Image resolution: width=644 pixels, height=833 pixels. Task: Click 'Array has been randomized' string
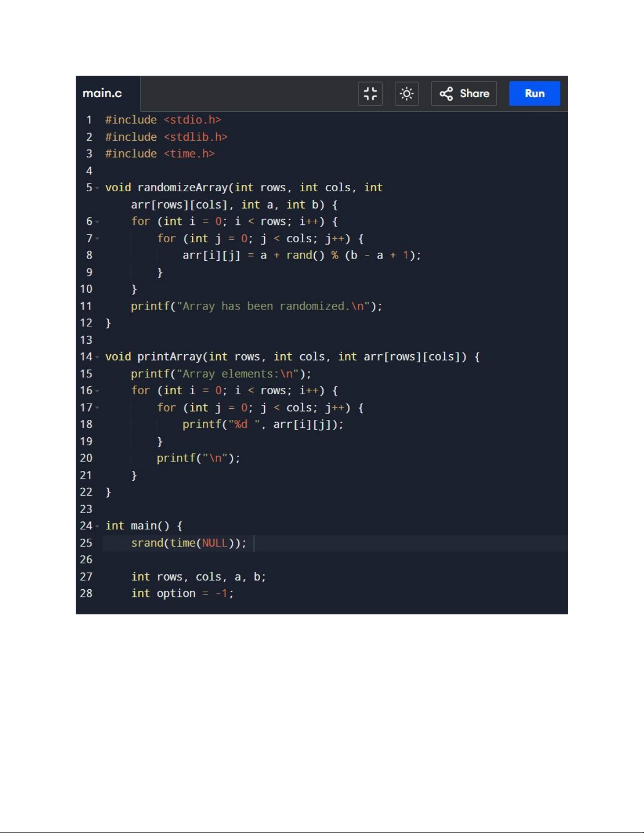pos(262,306)
